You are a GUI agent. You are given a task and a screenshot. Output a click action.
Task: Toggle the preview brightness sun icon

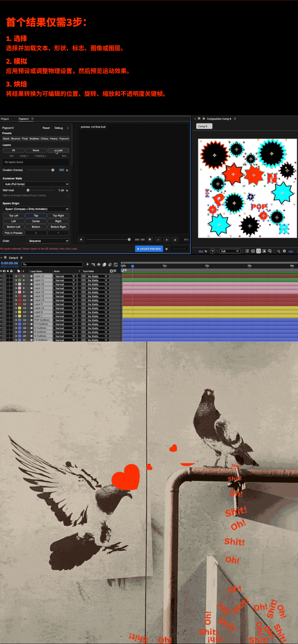tap(150, 240)
